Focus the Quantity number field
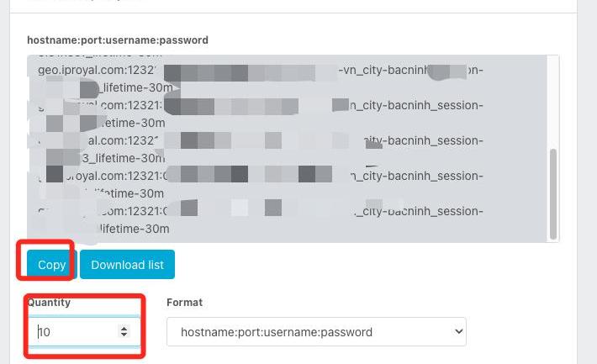This screenshot has height=364, width=597. pos(77,331)
